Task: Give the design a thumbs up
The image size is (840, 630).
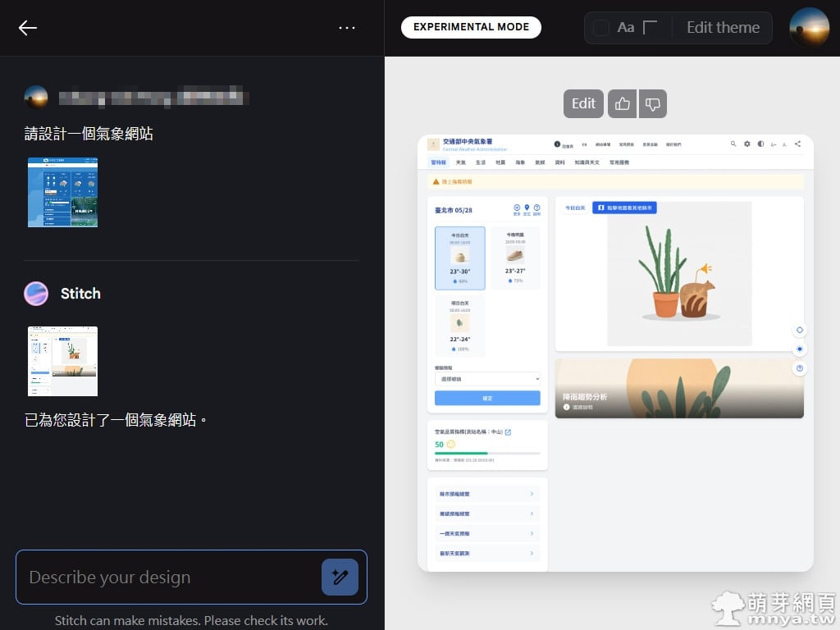Action: [x=623, y=104]
